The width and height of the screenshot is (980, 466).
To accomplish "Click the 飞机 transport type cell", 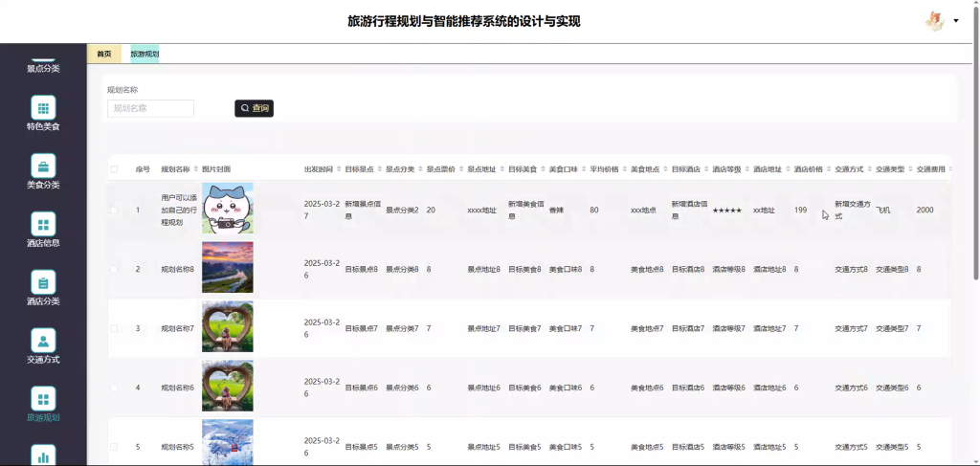I will tap(882, 210).
